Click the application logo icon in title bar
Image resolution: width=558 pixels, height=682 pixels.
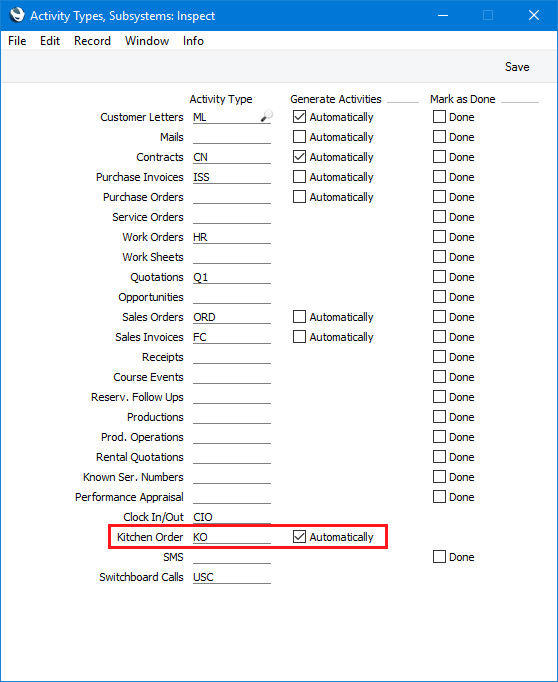coord(17,15)
